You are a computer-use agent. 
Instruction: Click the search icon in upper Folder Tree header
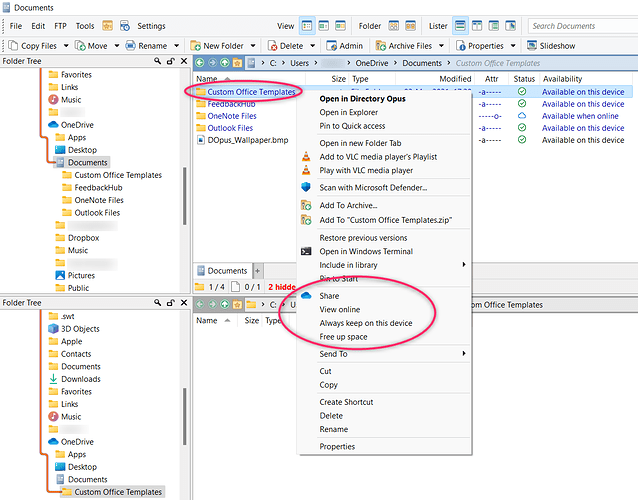157,61
